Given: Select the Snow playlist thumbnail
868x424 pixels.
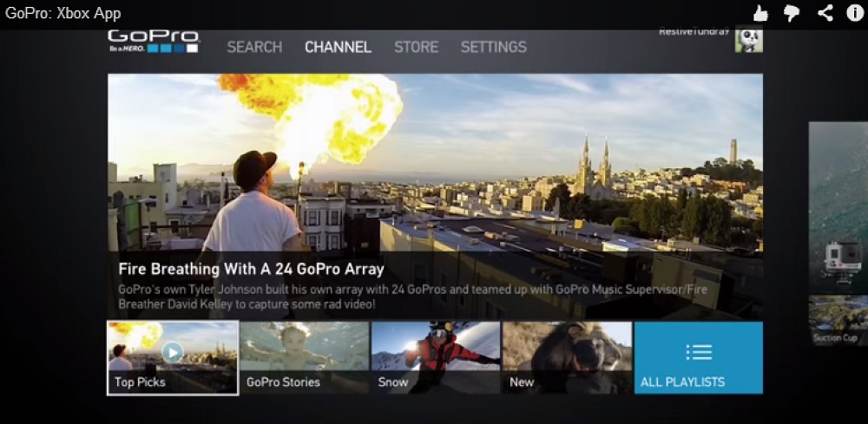Looking at the screenshot, I should 436,357.
